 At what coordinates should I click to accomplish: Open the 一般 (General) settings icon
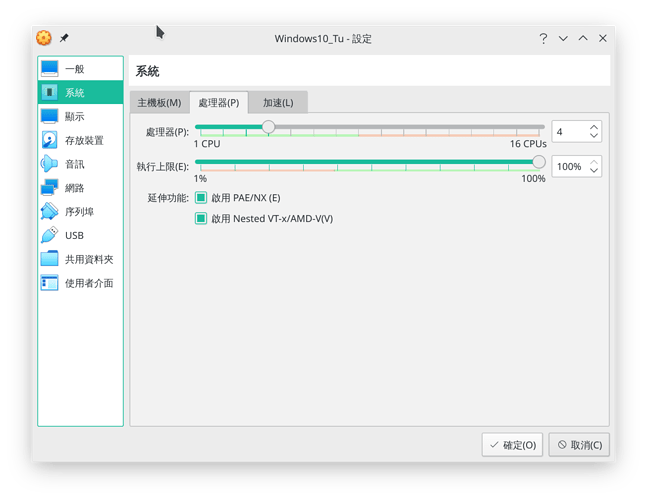[50, 68]
